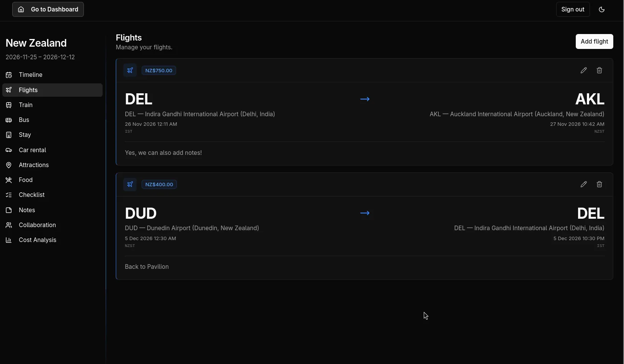Open the Timeline section

pos(31,75)
